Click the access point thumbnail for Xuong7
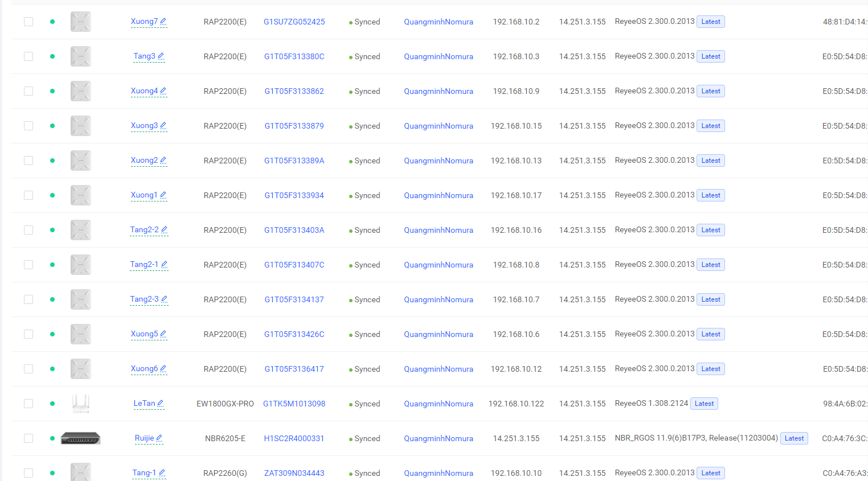Image resolution: width=868 pixels, height=481 pixels. (81, 22)
